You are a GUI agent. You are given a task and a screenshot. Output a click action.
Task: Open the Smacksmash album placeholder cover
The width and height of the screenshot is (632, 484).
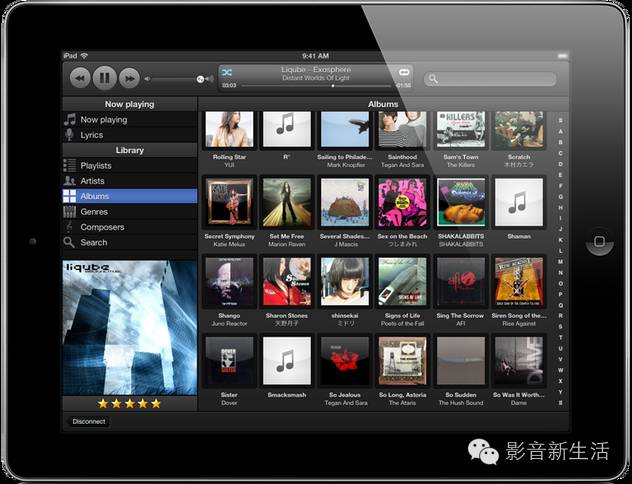pos(287,361)
